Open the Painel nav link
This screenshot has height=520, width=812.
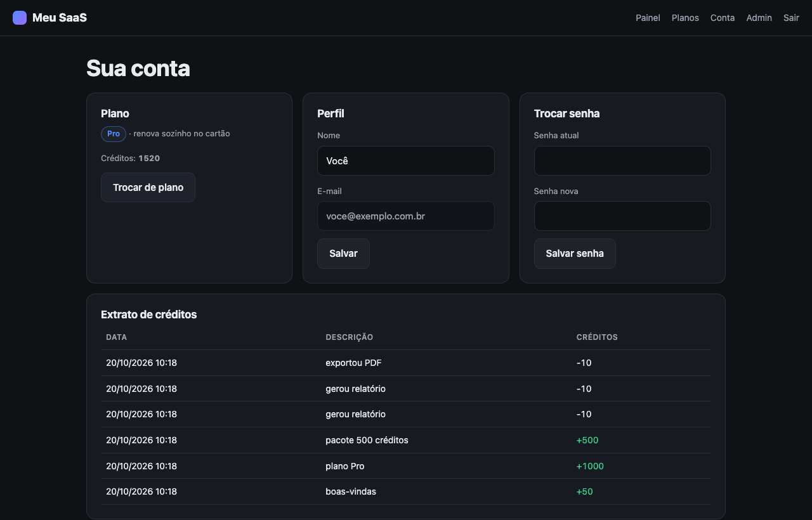pyautogui.click(x=648, y=18)
